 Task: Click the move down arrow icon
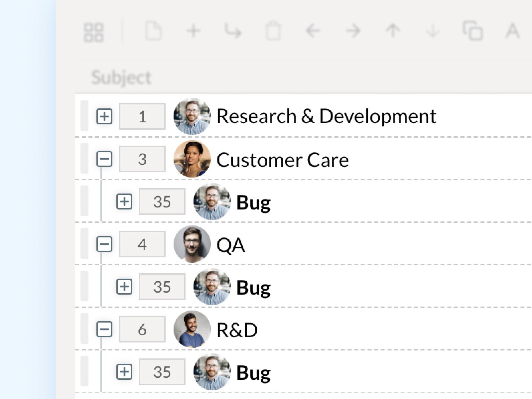433,31
